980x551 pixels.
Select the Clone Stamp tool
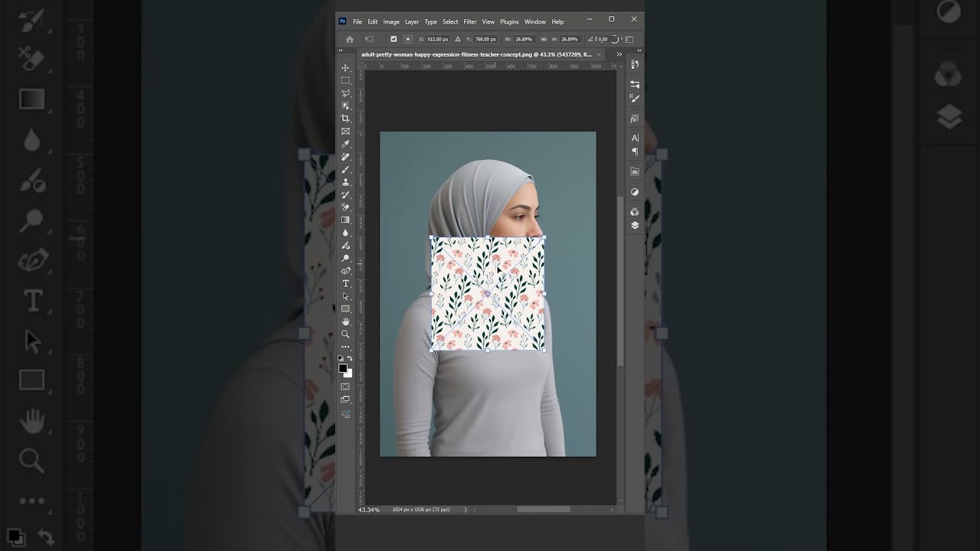[x=345, y=182]
